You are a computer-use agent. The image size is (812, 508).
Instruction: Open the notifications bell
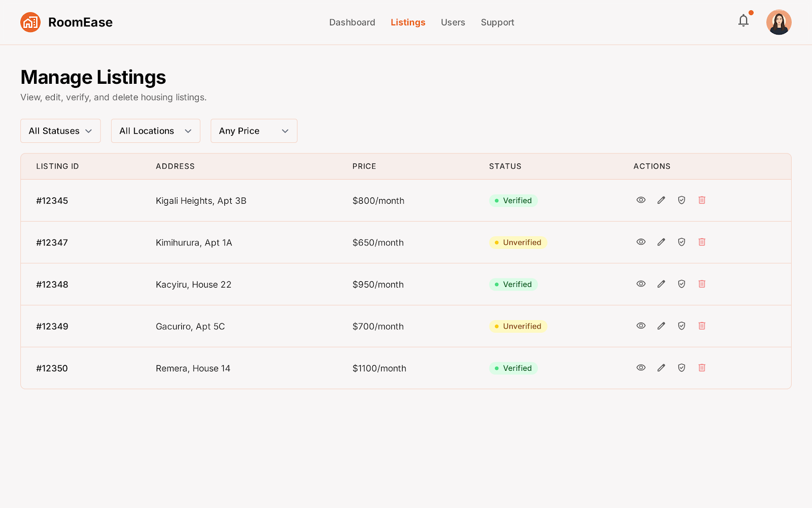(x=743, y=21)
